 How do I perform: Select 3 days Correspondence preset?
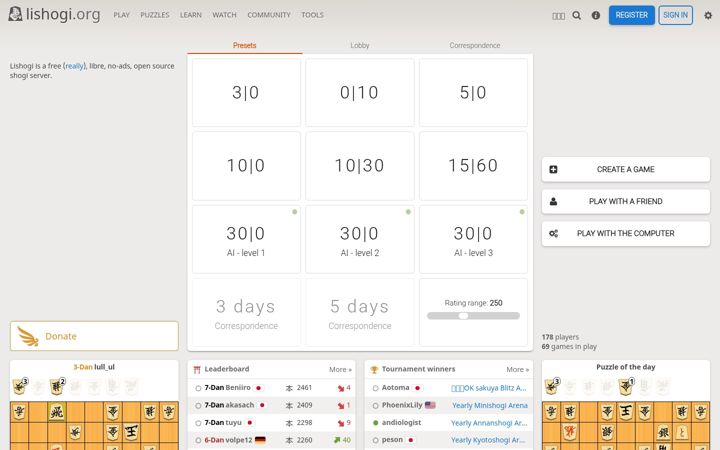coord(246,312)
